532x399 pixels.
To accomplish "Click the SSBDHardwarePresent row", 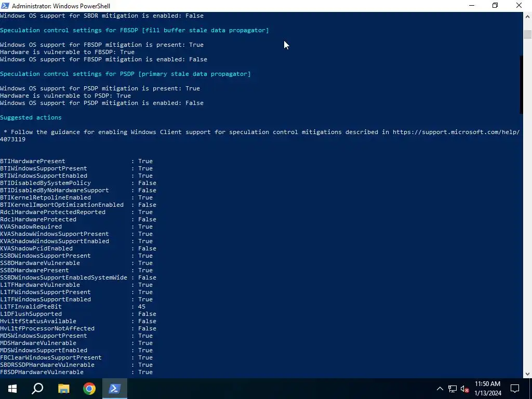I will 76,270.
